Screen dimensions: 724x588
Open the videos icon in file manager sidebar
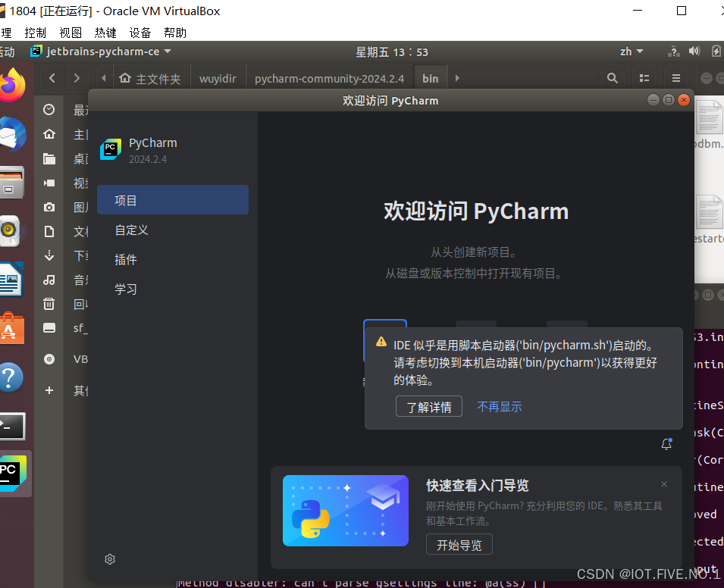[x=49, y=183]
